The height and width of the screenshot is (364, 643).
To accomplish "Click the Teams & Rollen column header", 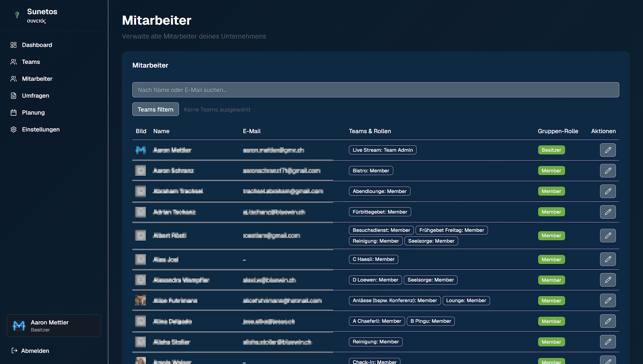I will (370, 131).
